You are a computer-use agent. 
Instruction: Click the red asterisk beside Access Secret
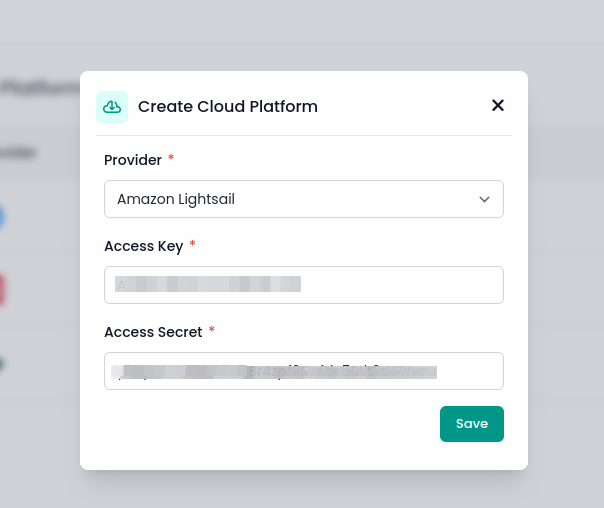tap(212, 331)
